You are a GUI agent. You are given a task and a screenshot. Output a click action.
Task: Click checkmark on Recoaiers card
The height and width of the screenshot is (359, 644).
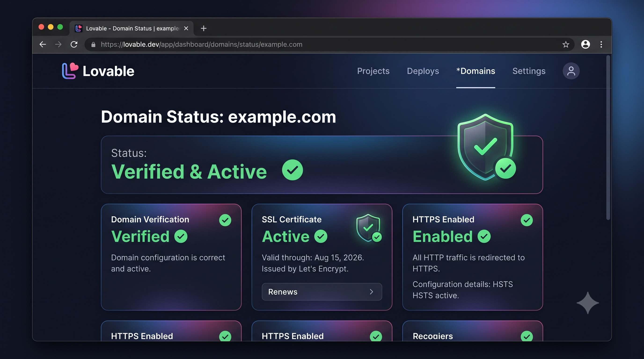tap(527, 337)
